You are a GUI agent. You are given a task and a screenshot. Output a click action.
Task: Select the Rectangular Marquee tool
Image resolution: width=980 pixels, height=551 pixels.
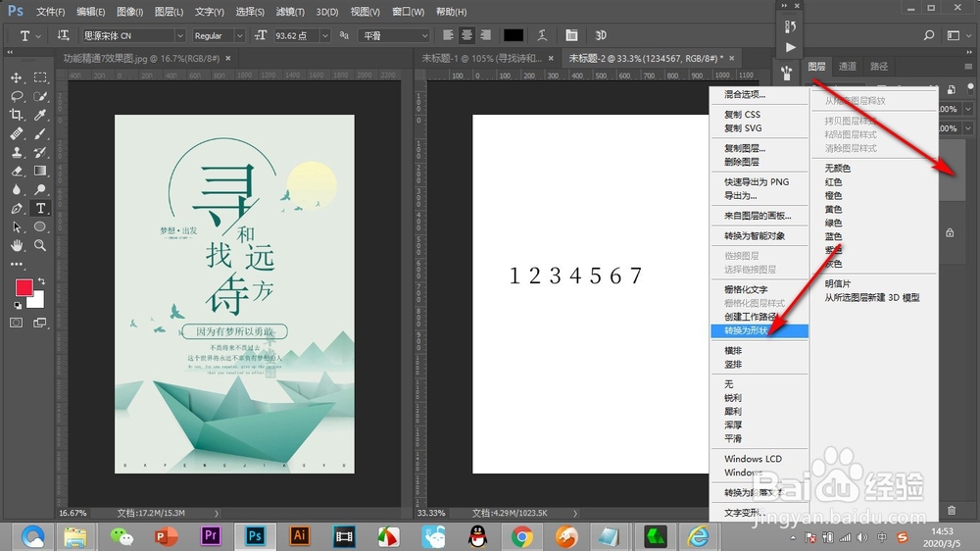point(40,77)
